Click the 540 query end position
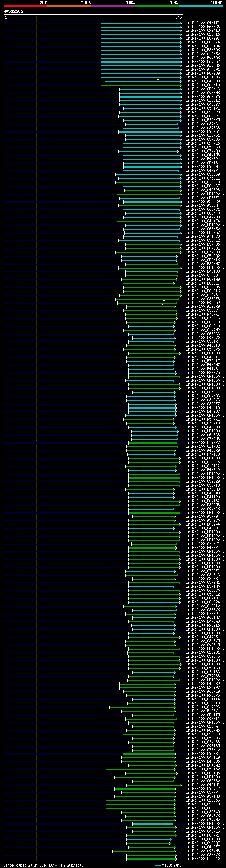 (178, 17)
